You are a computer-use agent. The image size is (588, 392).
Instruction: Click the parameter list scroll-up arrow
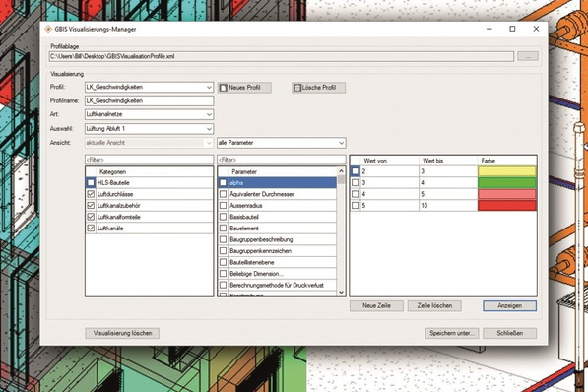click(341, 171)
